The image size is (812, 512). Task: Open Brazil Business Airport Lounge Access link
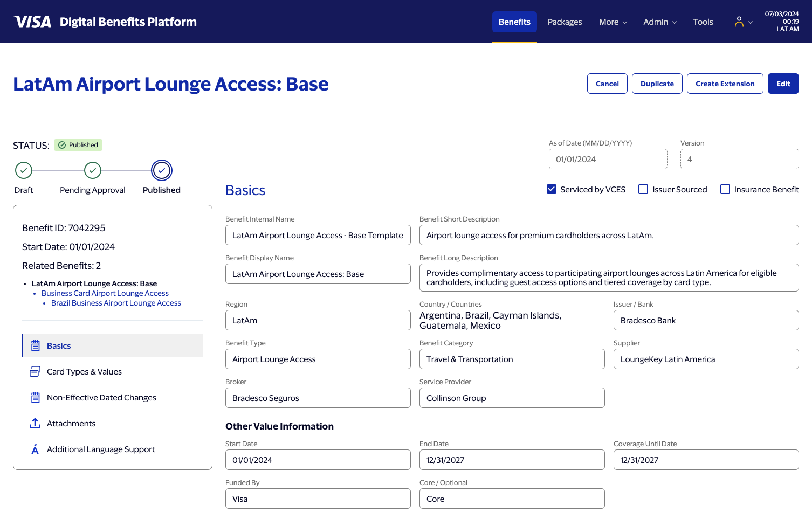116,303
